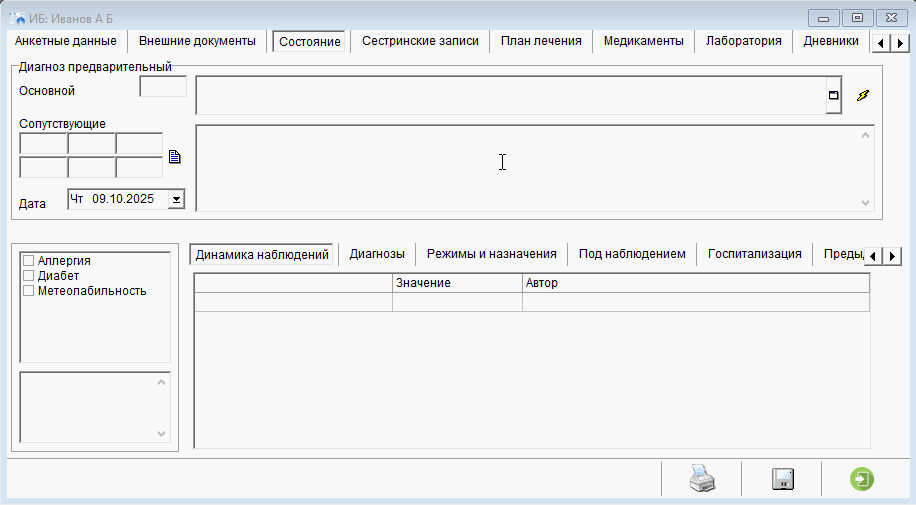The image size is (916, 505).
Task: Click the Основной diagnosis code field
Action: pos(163,87)
